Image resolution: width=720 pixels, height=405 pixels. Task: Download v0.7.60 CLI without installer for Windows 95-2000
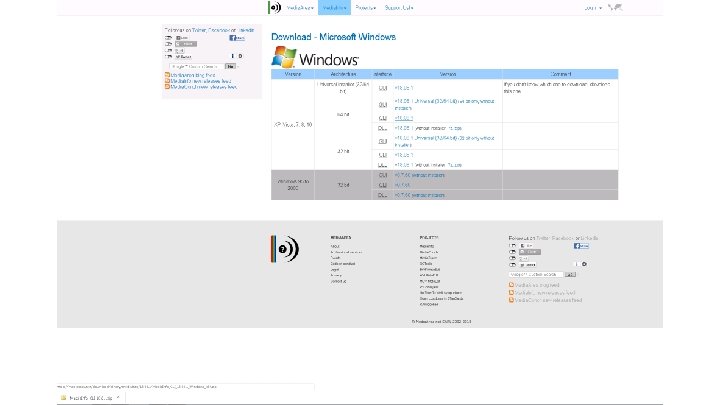click(x=419, y=175)
